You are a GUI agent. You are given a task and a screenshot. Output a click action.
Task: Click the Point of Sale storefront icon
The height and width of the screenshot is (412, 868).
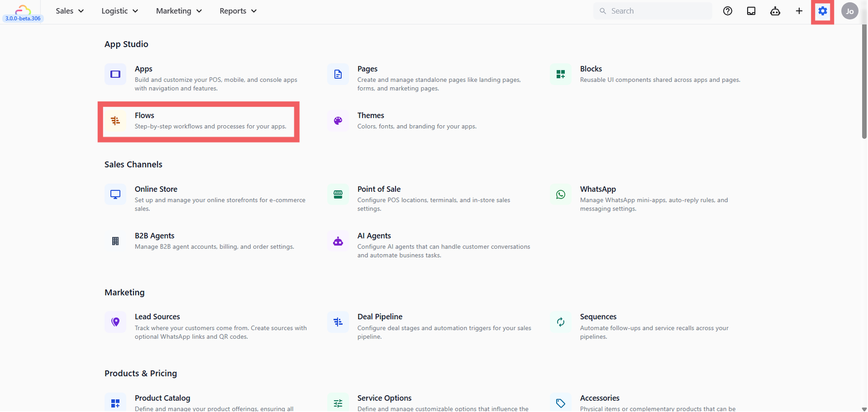point(338,195)
